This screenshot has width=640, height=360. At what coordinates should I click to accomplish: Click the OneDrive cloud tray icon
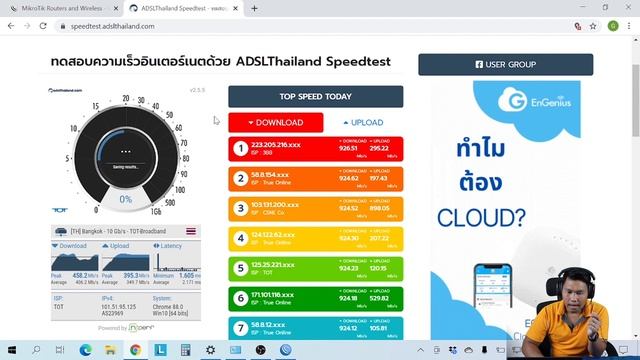tap(469, 350)
